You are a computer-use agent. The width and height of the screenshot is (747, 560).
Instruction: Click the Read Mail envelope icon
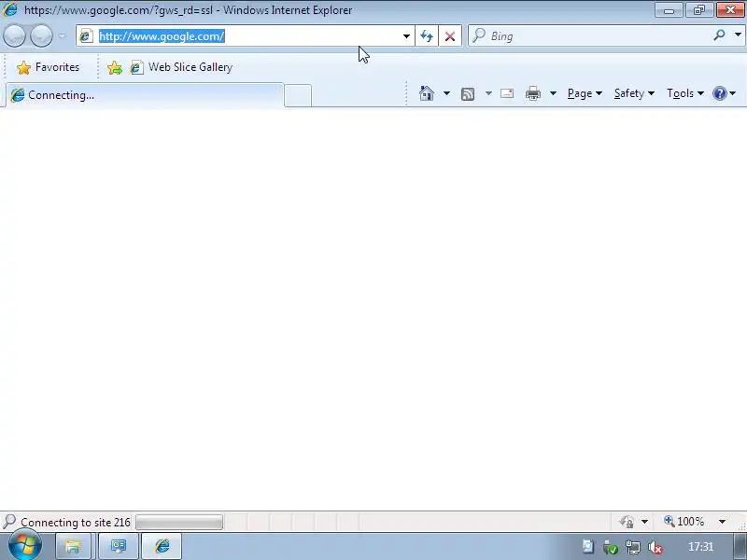click(507, 93)
